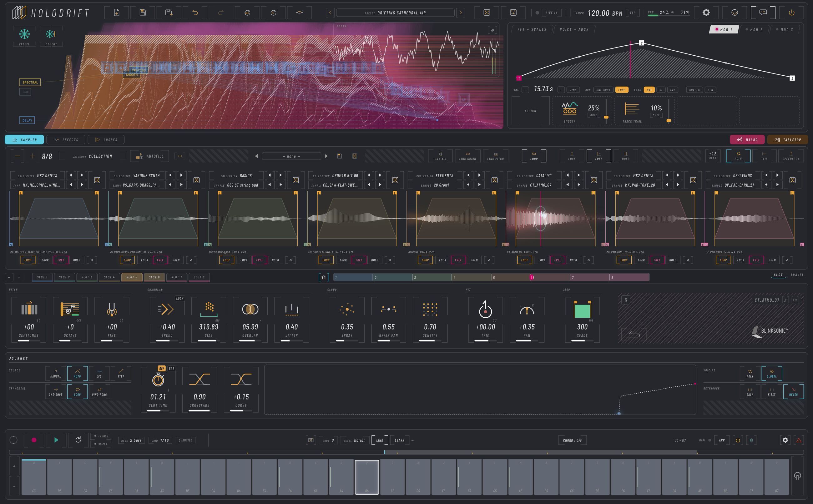Open the Scale Dorian selector
This screenshot has height=504, width=813.
point(355,440)
